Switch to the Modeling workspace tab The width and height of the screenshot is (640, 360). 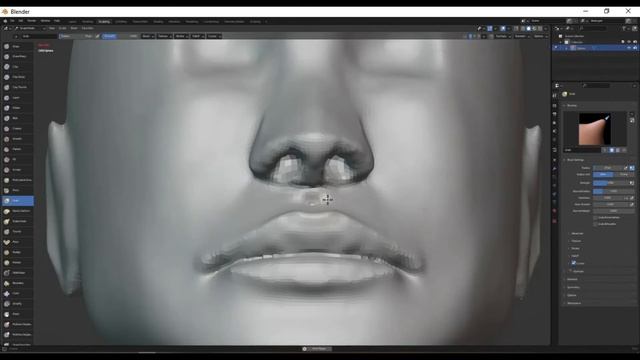(x=87, y=22)
